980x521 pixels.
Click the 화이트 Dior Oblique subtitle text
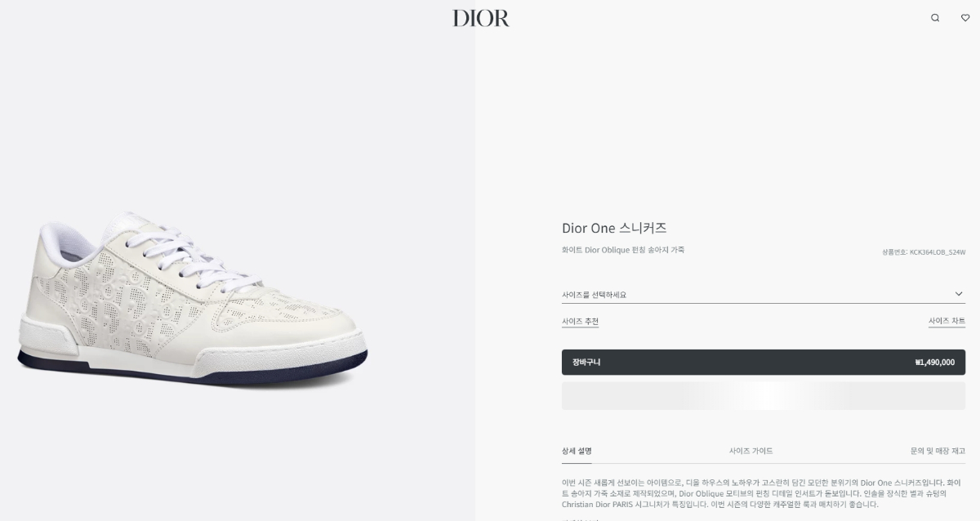click(x=623, y=250)
